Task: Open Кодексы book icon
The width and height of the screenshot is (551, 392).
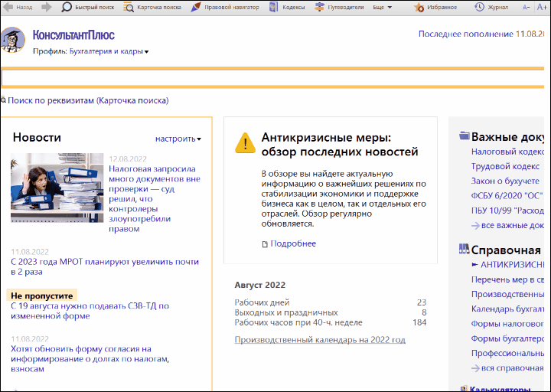Action: 273,7
